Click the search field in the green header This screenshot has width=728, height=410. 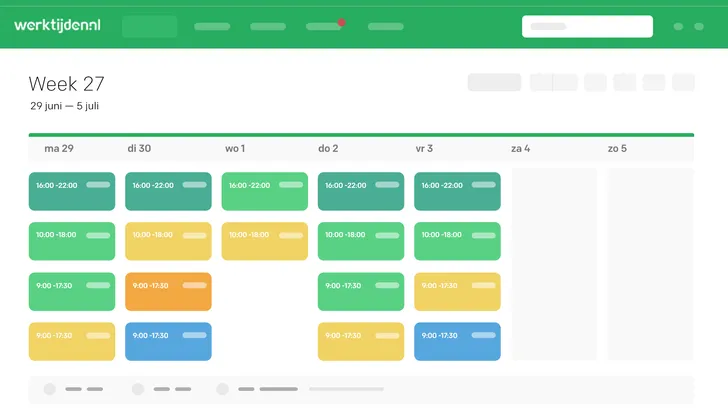(587, 26)
